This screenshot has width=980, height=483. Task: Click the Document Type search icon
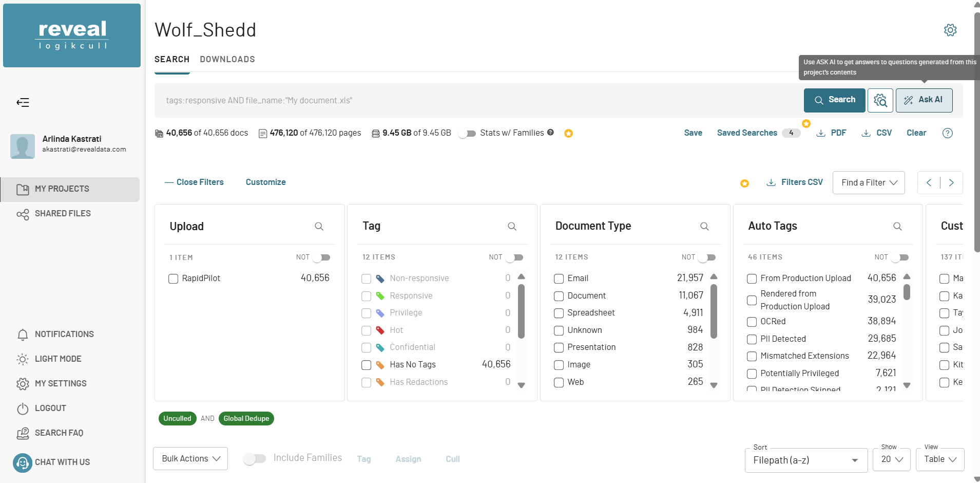[x=704, y=226]
